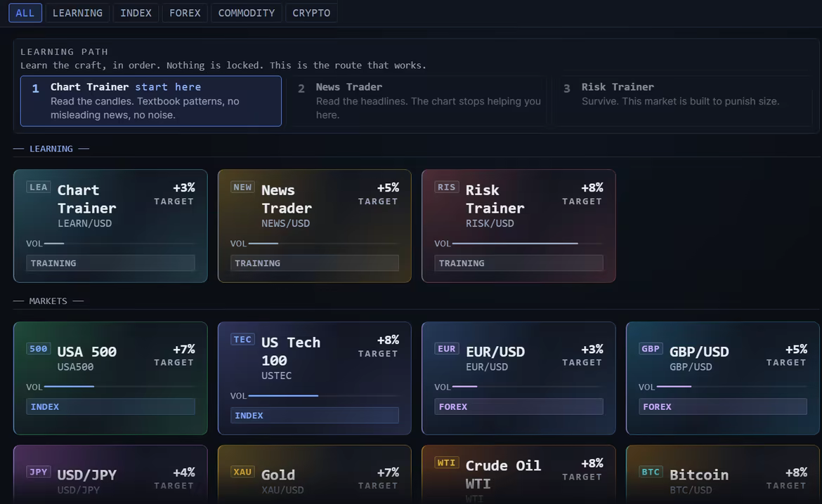Screen dimensions: 822x504
Task: Click the NEWS/USD symbol text
Action: [286, 223]
